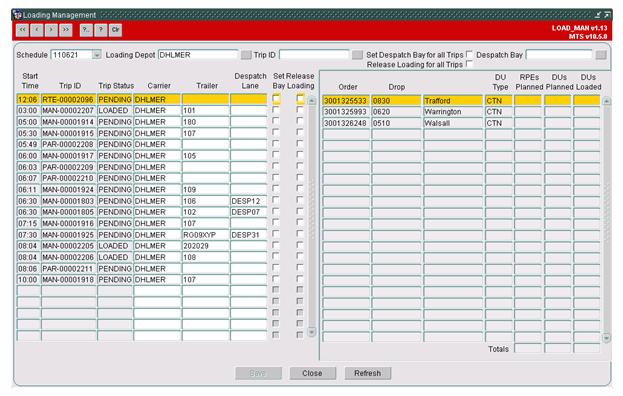Viewport: 623px width, 396px height.
Task: Click LOADED status of MAN-00002205
Action: point(115,246)
